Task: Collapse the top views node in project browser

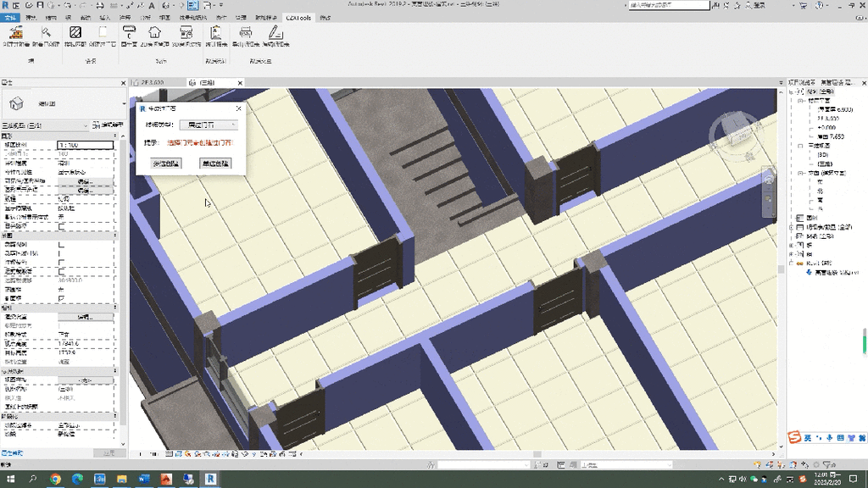Action: pos(792,91)
